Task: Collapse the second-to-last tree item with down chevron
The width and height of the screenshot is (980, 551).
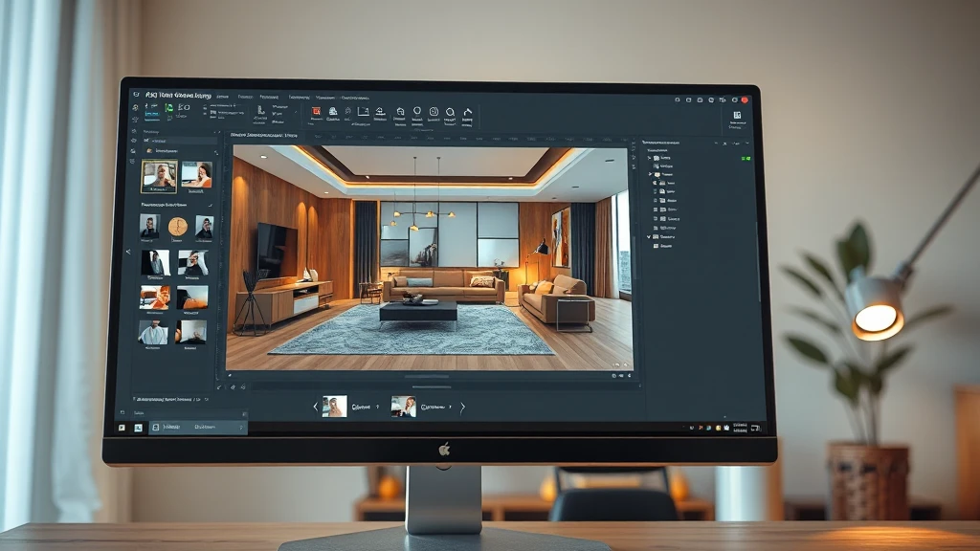Action: click(650, 235)
